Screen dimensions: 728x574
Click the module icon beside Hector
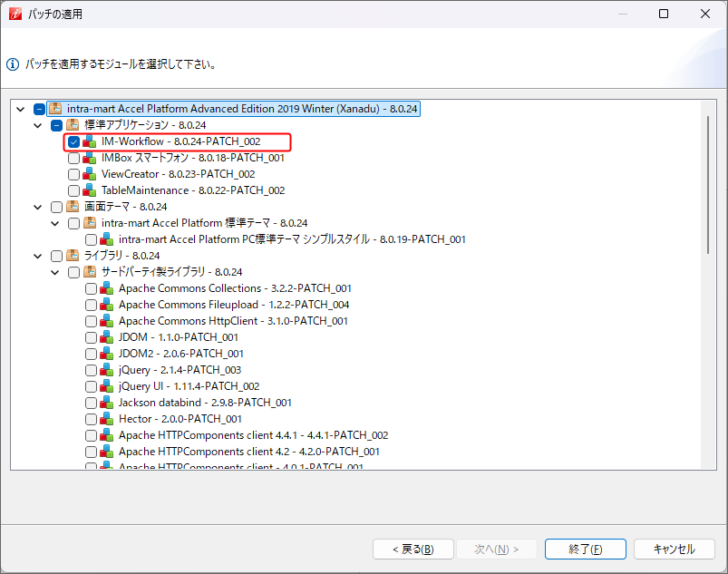point(106,419)
